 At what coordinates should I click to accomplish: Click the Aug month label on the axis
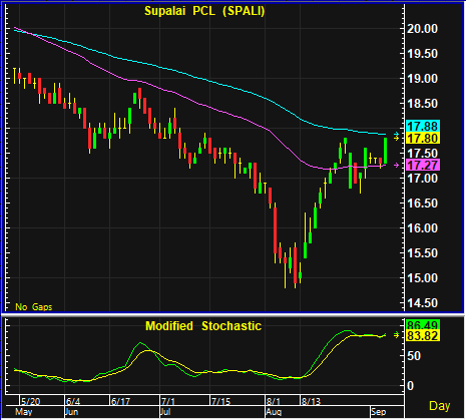[x=274, y=412]
